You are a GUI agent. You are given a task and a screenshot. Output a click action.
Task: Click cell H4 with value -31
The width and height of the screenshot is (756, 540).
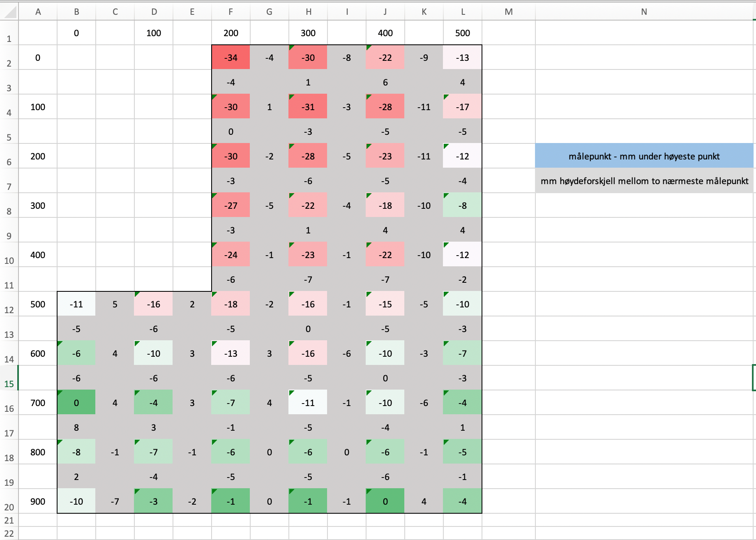[x=308, y=107]
